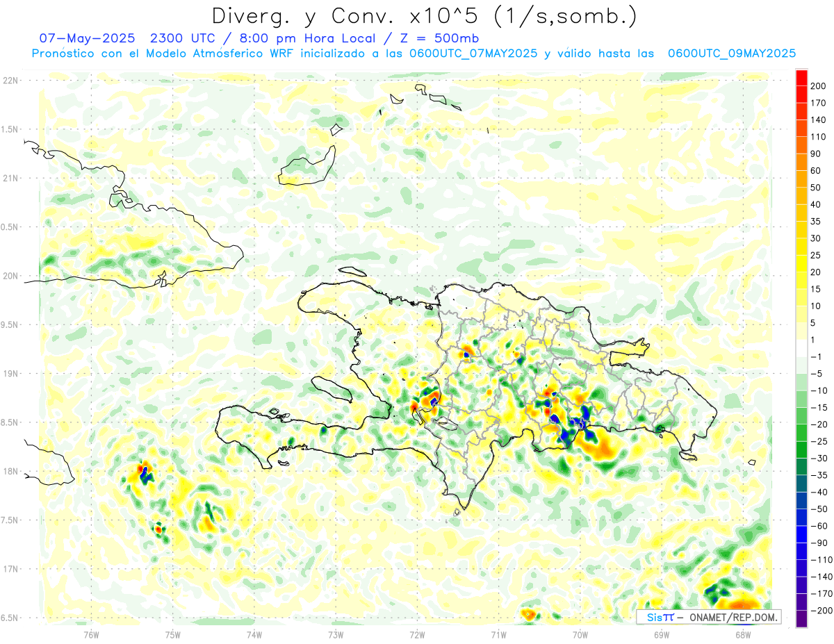Viewport: 834px width, 644px height.
Task: Click the colorbar value '60'
Action: (817, 171)
